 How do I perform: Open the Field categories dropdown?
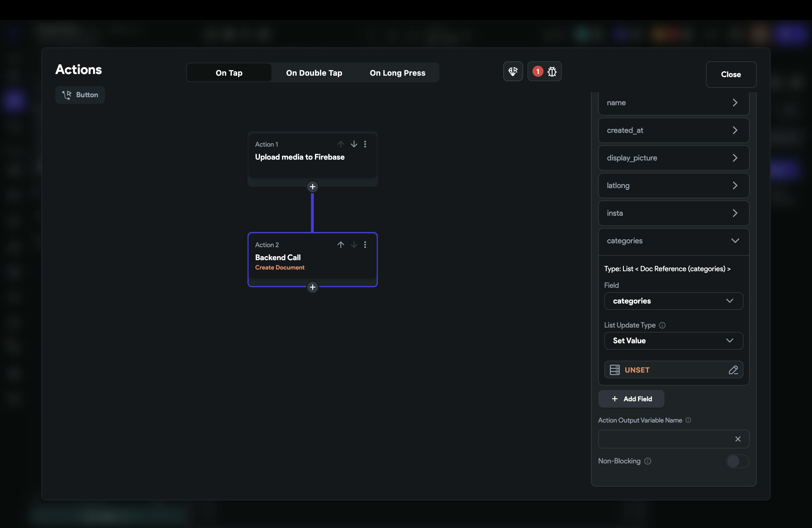coord(673,301)
